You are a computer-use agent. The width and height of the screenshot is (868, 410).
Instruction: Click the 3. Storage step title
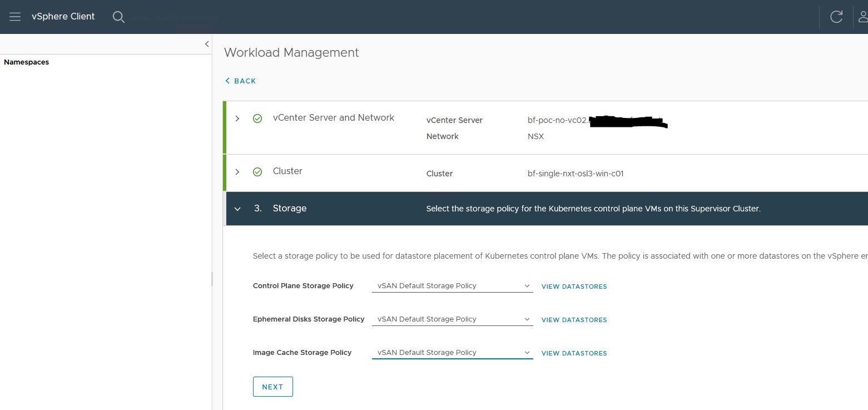(x=280, y=208)
